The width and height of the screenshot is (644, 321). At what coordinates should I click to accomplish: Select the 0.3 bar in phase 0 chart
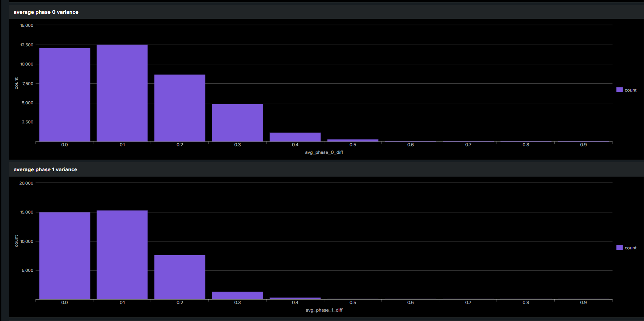237,123
